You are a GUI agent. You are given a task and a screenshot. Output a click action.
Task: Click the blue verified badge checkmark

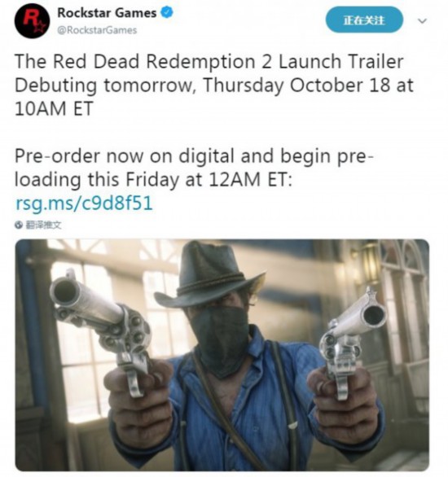coord(166,13)
